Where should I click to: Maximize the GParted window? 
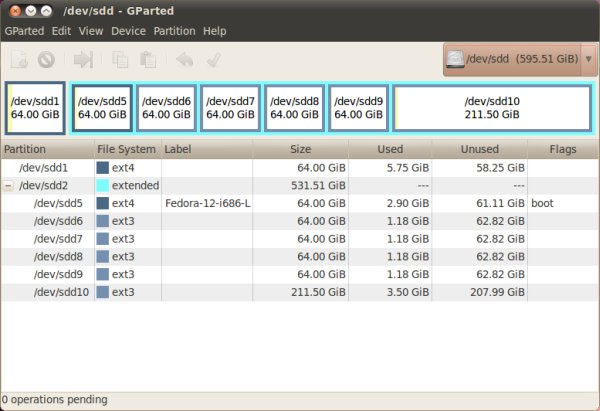[x=46, y=11]
